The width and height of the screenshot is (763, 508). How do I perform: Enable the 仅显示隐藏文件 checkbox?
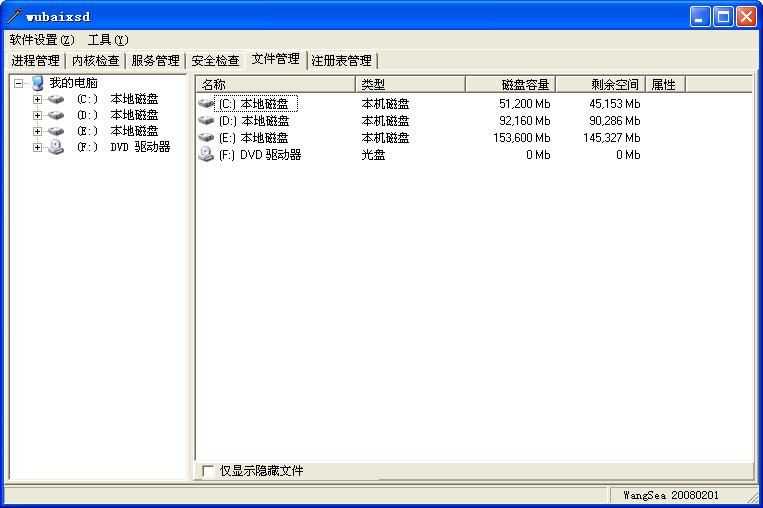point(208,470)
